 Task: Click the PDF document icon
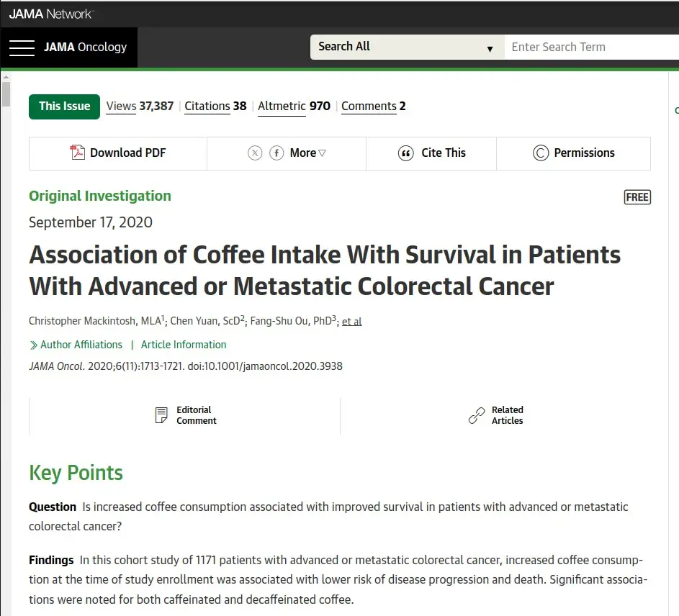pyautogui.click(x=77, y=153)
